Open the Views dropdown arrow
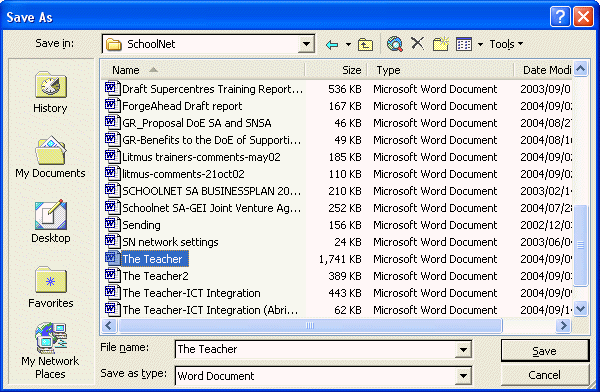 480,44
